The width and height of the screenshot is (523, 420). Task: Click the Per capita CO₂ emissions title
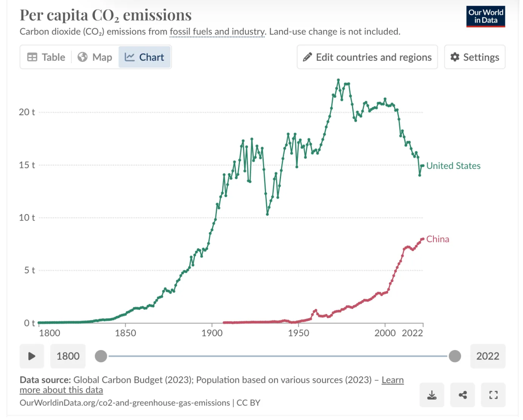(x=105, y=15)
